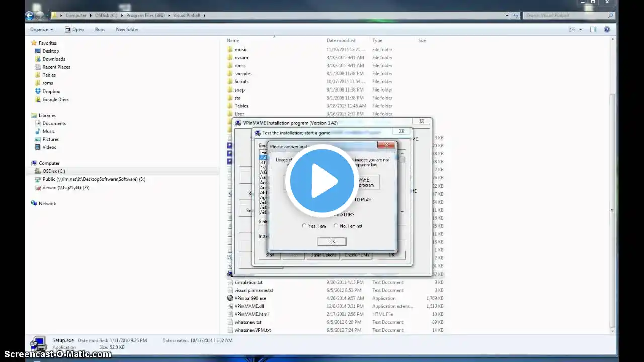Select the VPinball990.exe application icon
Screen dimensions: 644x362
click(x=230, y=298)
